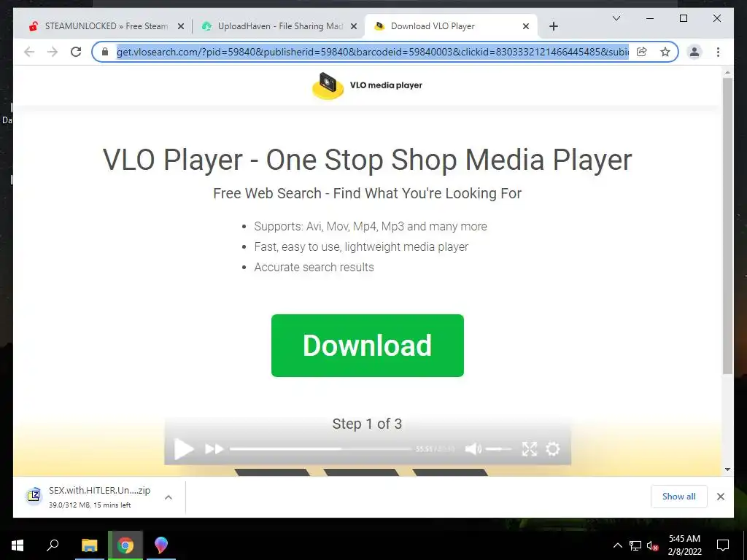Screen dimensions: 747x560
Task: Close the downloads bar
Action: click(720, 497)
